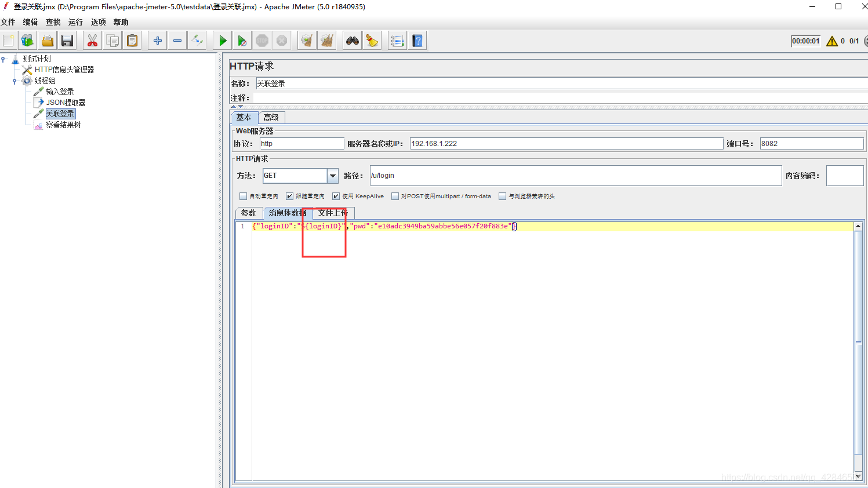
Task: Click the Toggle enable/disable icon
Action: click(197, 41)
